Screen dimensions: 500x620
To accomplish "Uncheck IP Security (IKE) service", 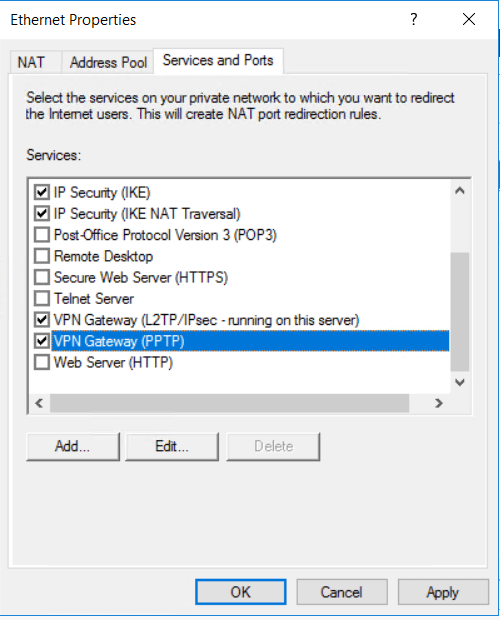I will click(42, 193).
